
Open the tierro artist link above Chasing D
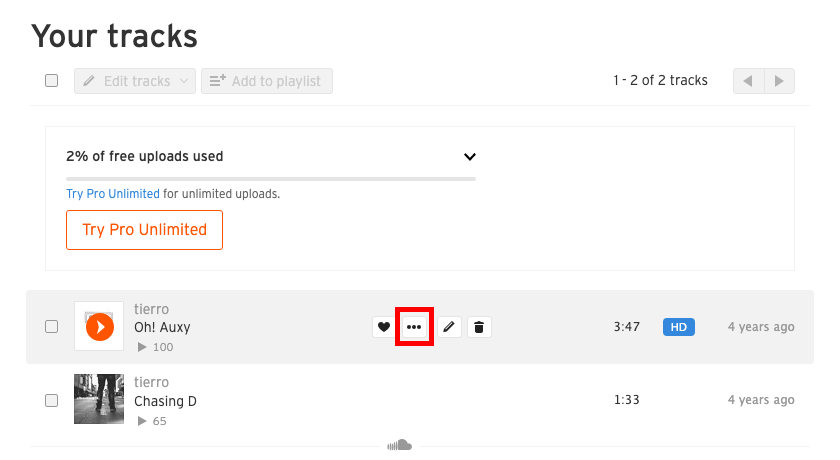click(151, 383)
